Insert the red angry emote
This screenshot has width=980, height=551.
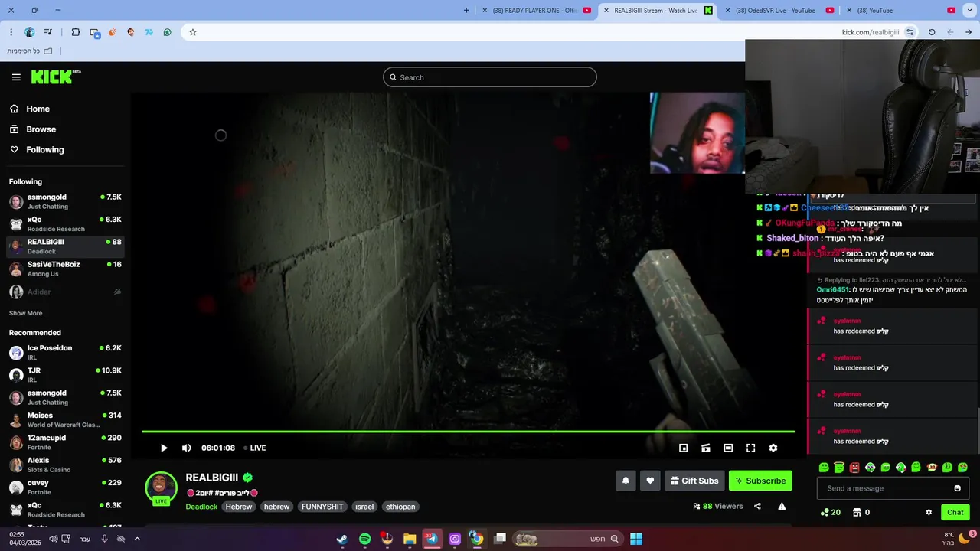point(854,468)
